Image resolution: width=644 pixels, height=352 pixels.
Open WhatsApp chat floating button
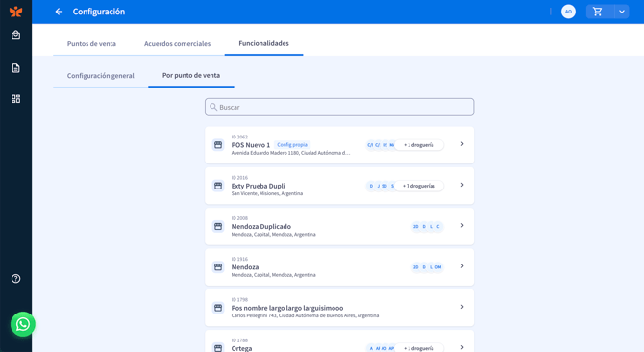(x=23, y=324)
